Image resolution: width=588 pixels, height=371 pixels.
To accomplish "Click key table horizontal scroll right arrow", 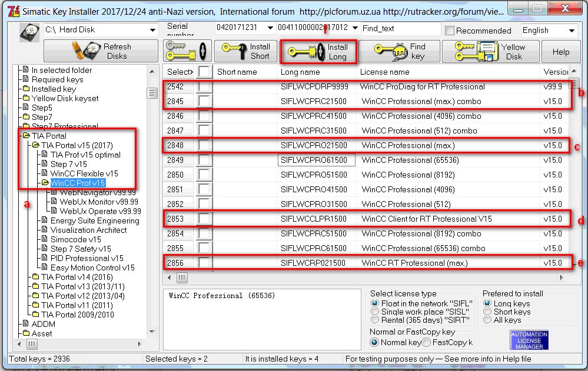I will [562, 278].
